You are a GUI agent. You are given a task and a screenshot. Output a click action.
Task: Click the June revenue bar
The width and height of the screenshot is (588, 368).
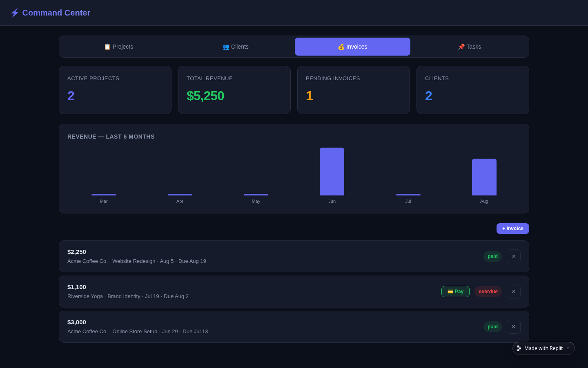(332, 172)
